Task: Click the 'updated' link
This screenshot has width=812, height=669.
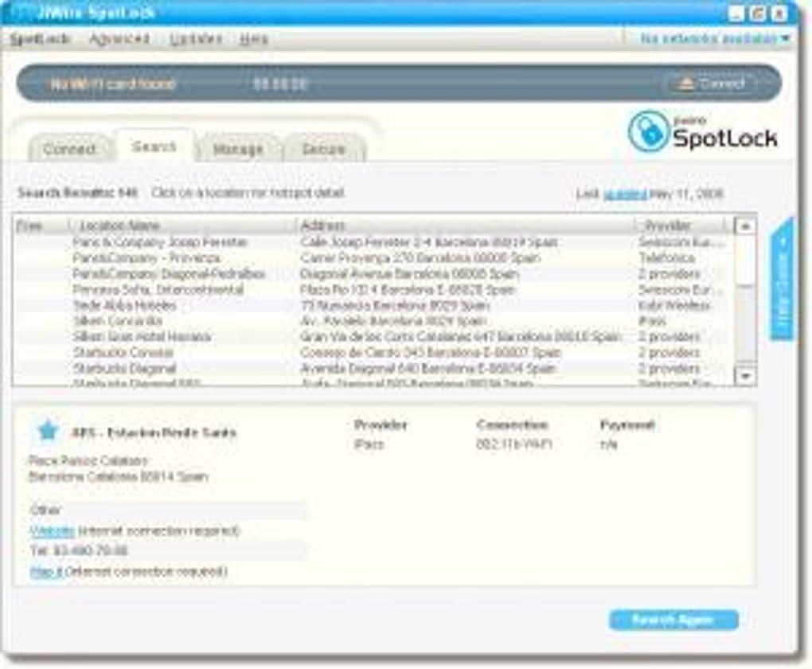Action: tap(625, 194)
